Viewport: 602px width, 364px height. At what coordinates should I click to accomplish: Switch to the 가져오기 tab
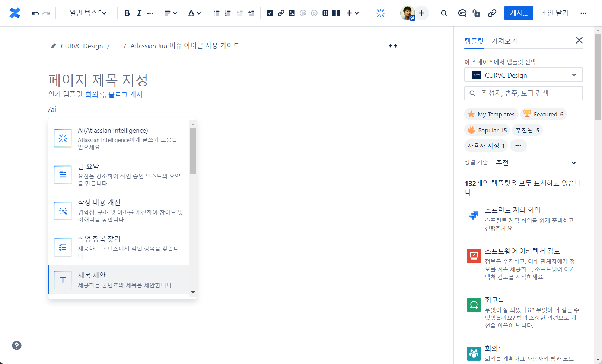[x=504, y=41]
